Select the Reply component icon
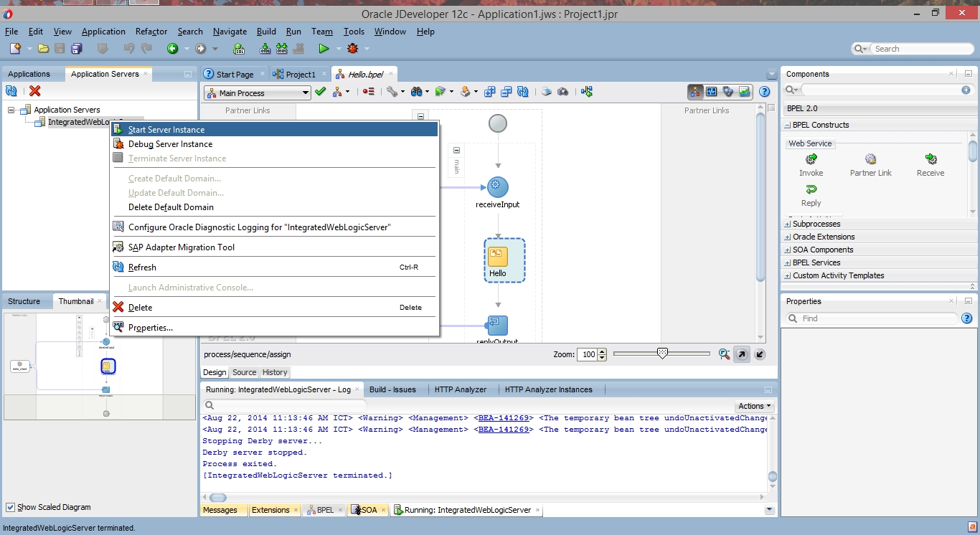The height and width of the screenshot is (535, 980). coord(811,189)
